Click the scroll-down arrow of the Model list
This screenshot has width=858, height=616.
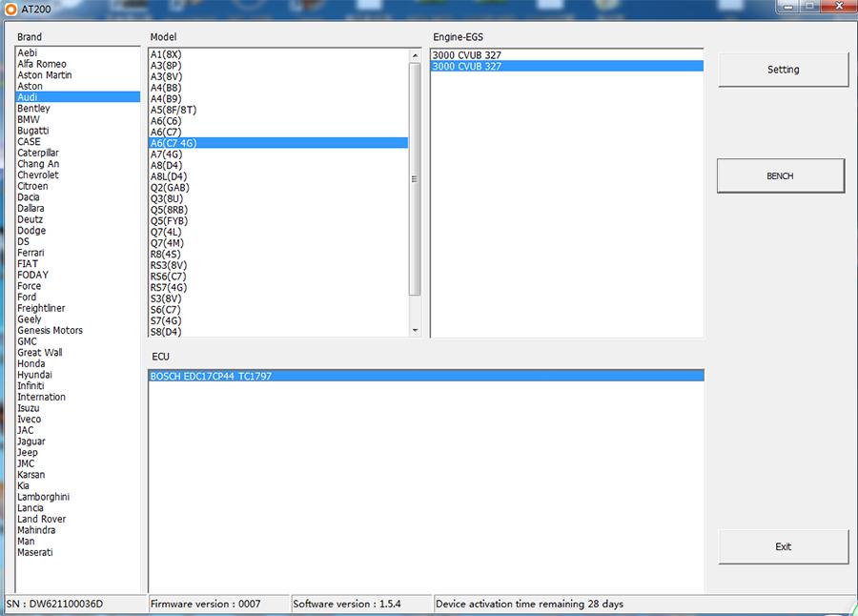click(414, 329)
